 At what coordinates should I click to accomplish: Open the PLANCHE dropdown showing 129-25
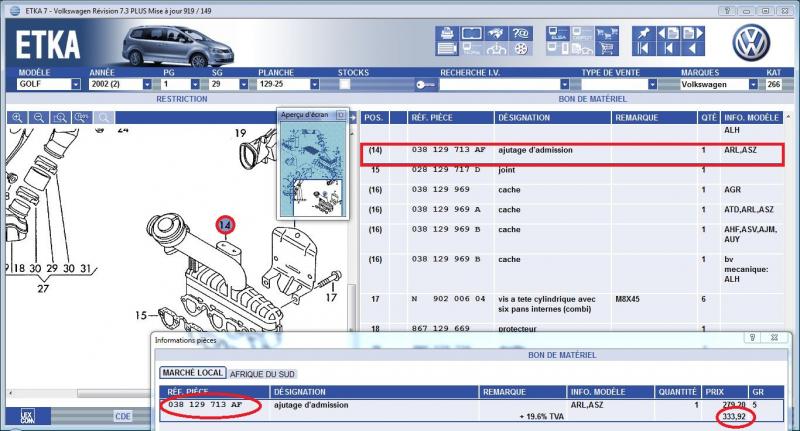coord(314,85)
